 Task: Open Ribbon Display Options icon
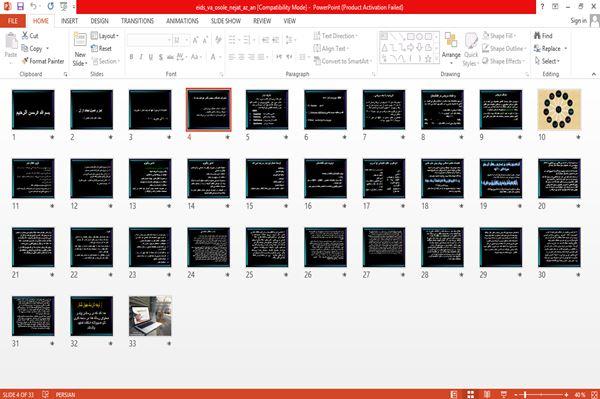click(555, 7)
